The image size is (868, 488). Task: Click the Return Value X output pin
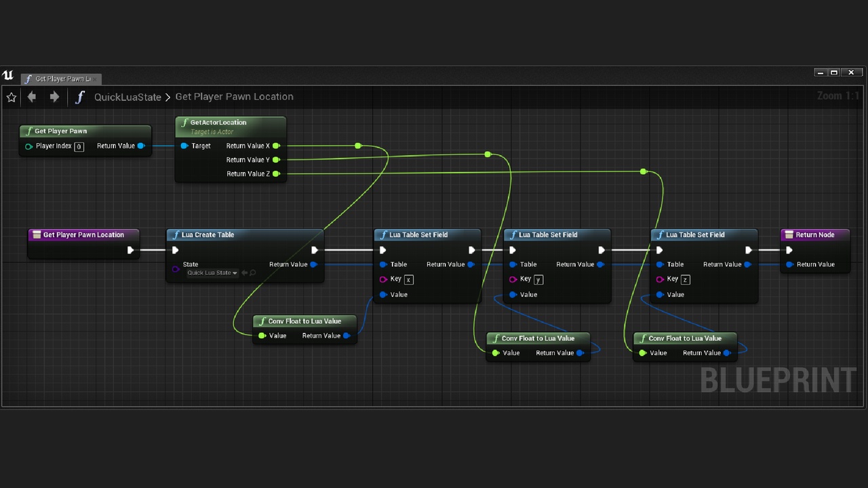(276, 146)
